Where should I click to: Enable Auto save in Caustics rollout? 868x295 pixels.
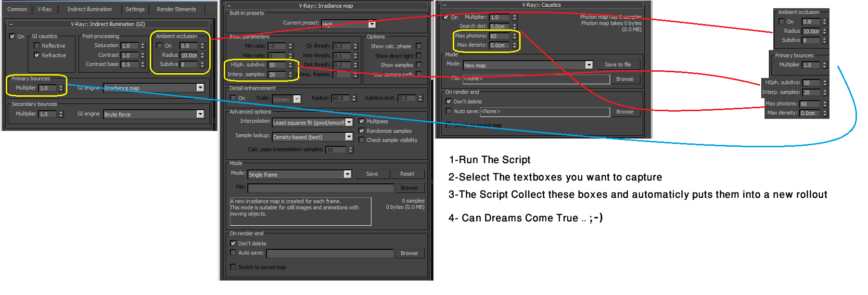[448, 111]
